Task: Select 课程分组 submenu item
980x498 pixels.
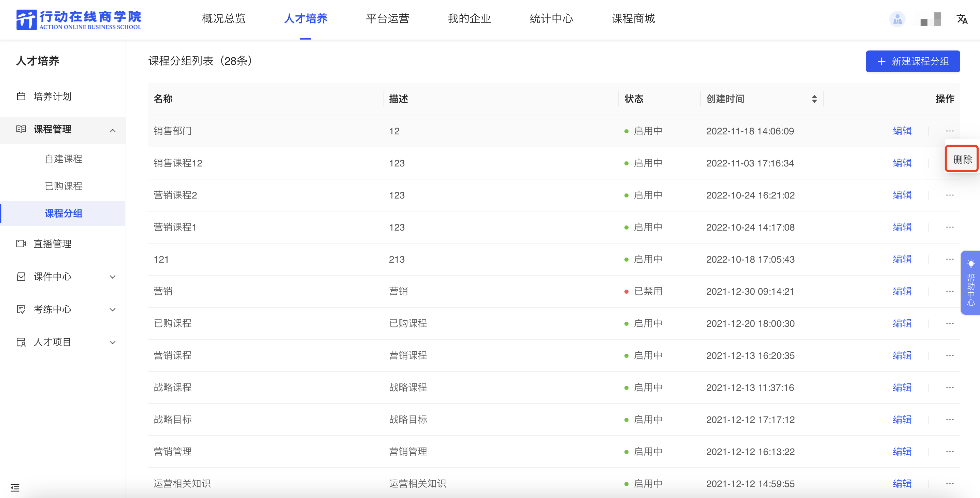Action: 63,213
